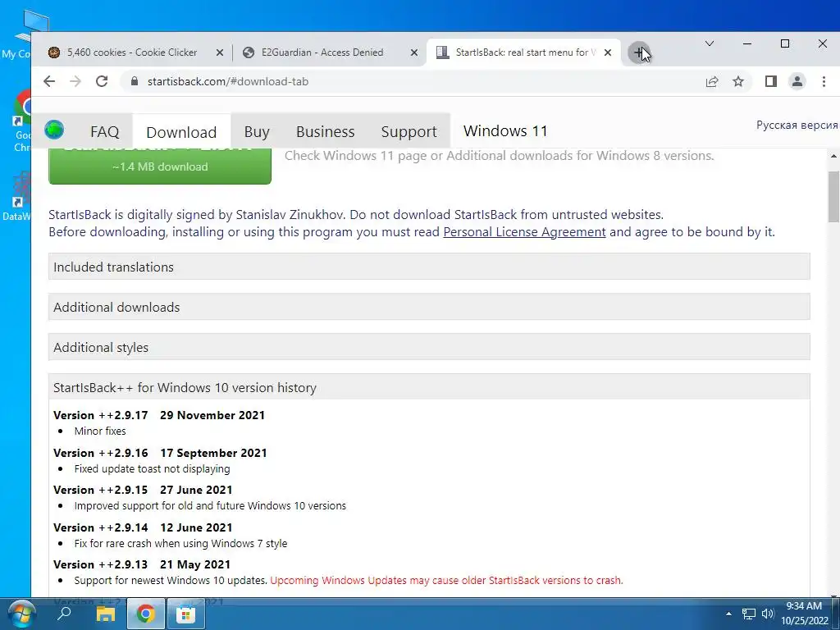The height and width of the screenshot is (630, 840).
Task: Click the StartIsBack green globe logo
Action: pyautogui.click(x=54, y=130)
